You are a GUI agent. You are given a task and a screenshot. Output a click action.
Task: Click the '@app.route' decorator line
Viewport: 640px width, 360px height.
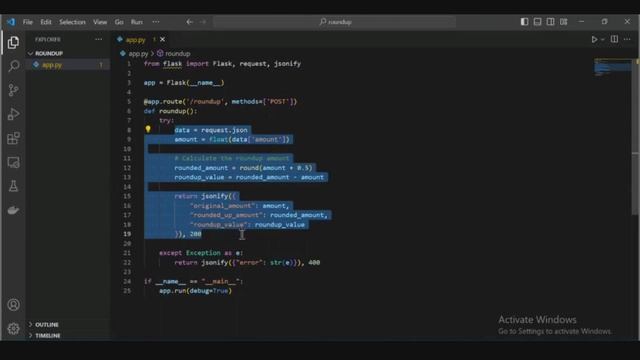point(220,102)
